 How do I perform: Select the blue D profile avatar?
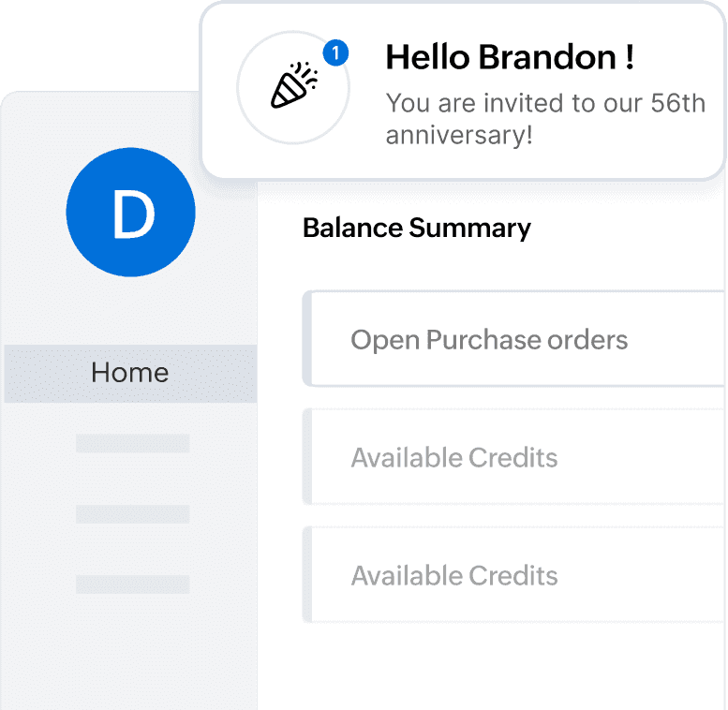click(130, 212)
